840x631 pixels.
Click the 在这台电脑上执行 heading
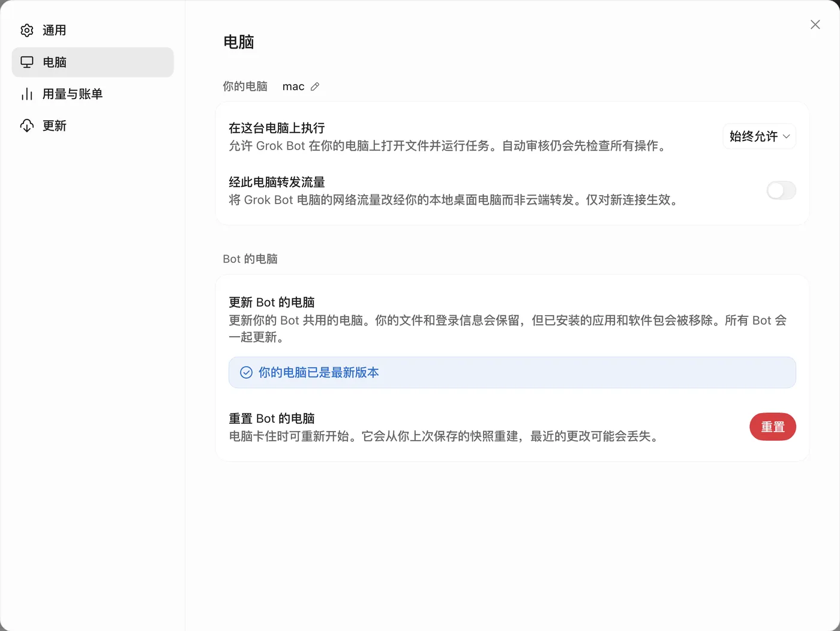pos(277,128)
